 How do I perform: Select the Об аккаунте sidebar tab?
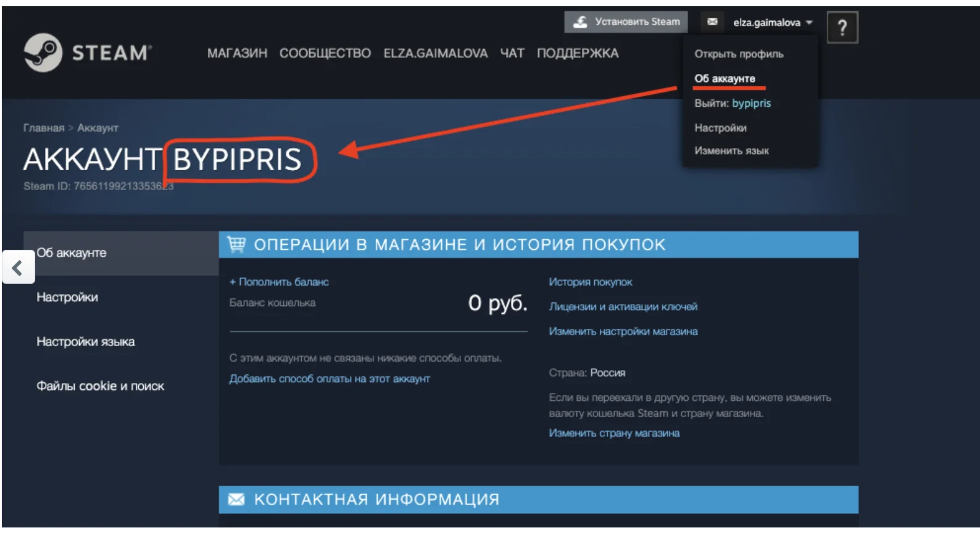(x=121, y=253)
